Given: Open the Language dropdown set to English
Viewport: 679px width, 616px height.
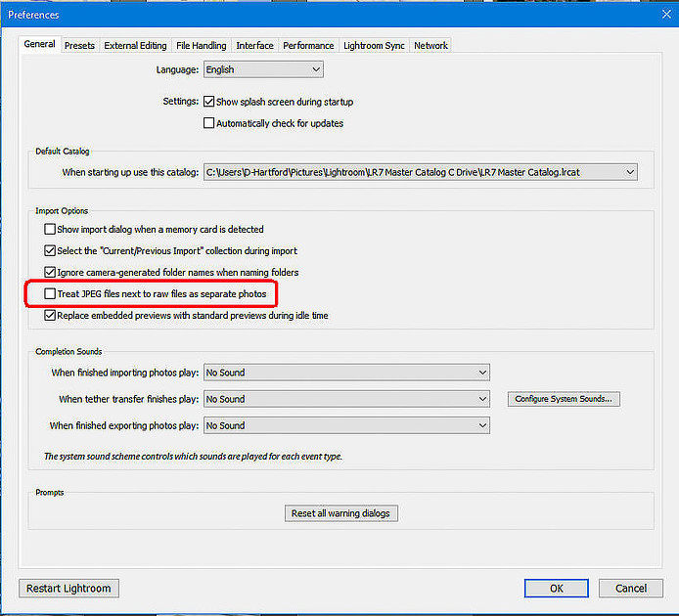Looking at the screenshot, I should (x=263, y=69).
